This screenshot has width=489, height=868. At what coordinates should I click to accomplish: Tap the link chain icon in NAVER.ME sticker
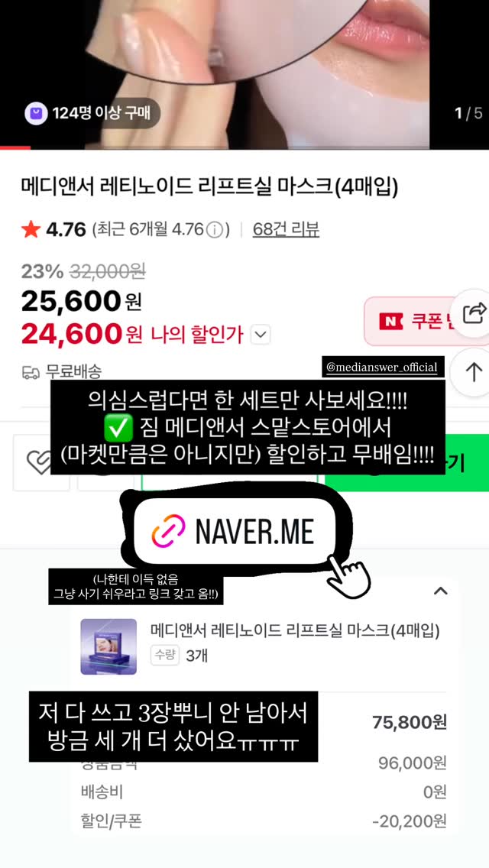point(168,530)
